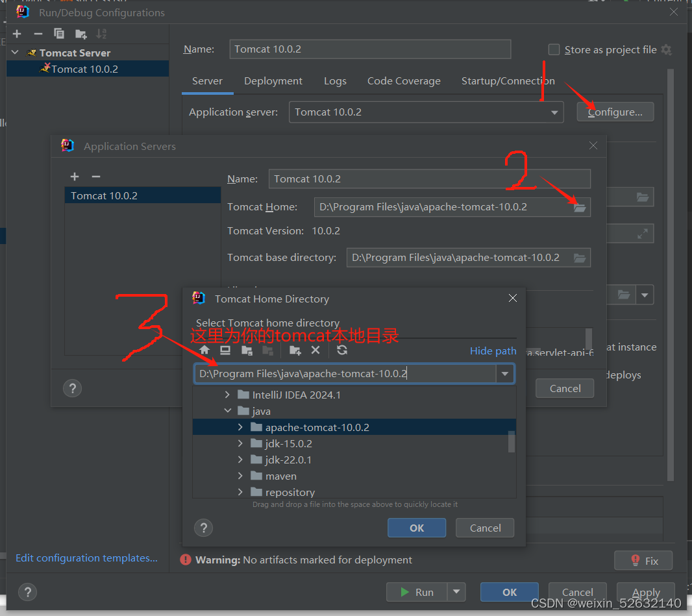The image size is (692, 616).
Task: Click expand field icon behind Application Servers dialog
Action: [x=643, y=234]
